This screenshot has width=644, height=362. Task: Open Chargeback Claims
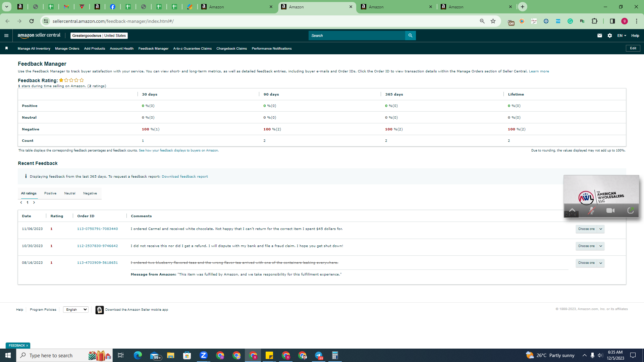pyautogui.click(x=232, y=49)
